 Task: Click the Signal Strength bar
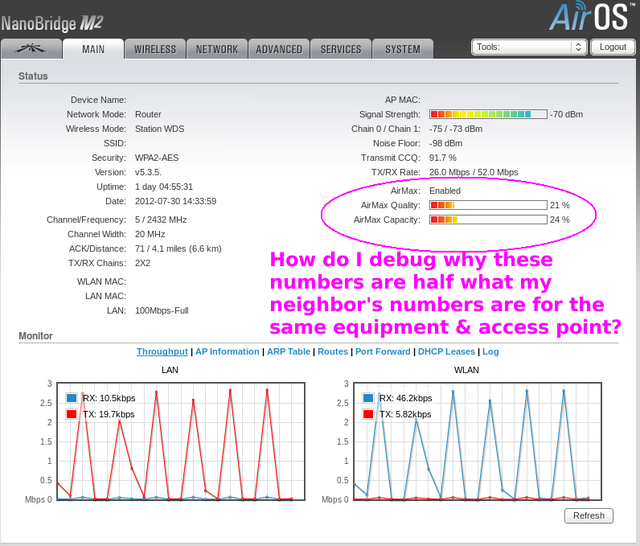(488, 114)
